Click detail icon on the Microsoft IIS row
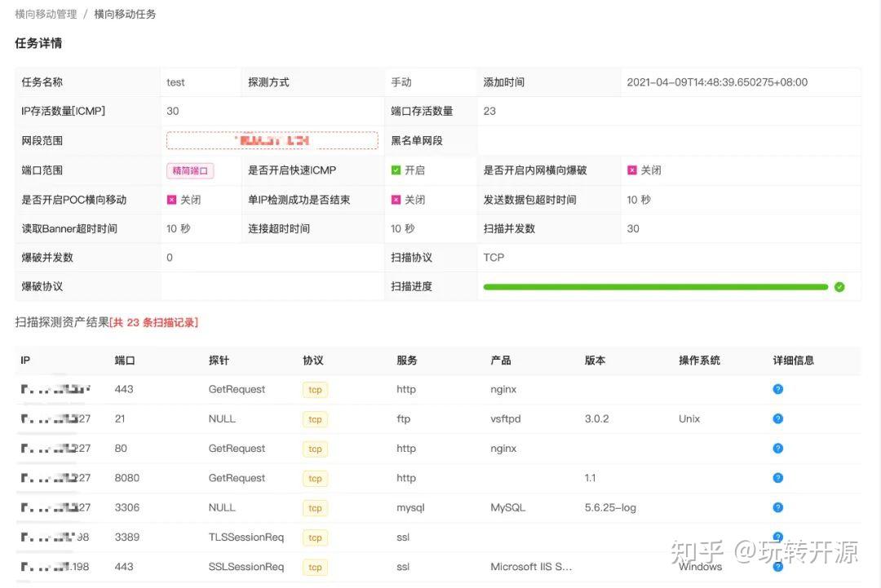881x588 pixels. (777, 566)
